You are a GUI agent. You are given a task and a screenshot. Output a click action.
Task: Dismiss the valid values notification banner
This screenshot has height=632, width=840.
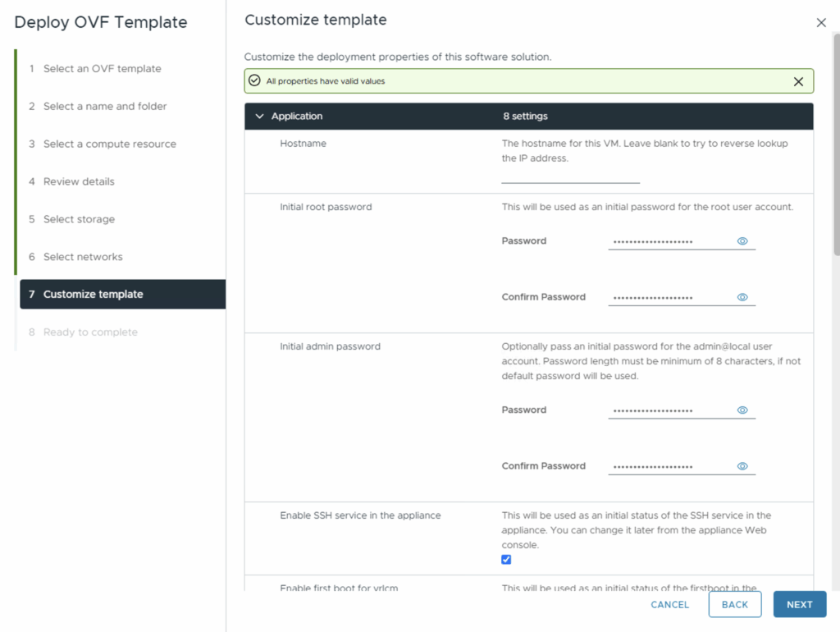[798, 81]
